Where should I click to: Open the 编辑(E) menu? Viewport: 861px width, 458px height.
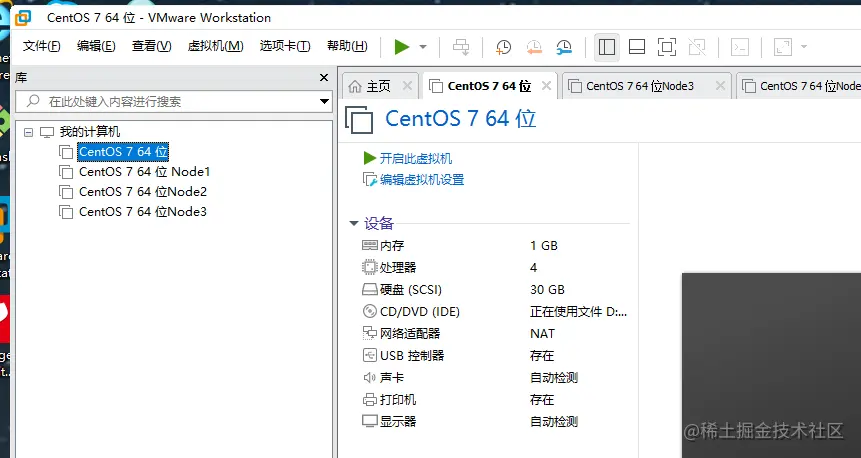pyautogui.click(x=96, y=46)
